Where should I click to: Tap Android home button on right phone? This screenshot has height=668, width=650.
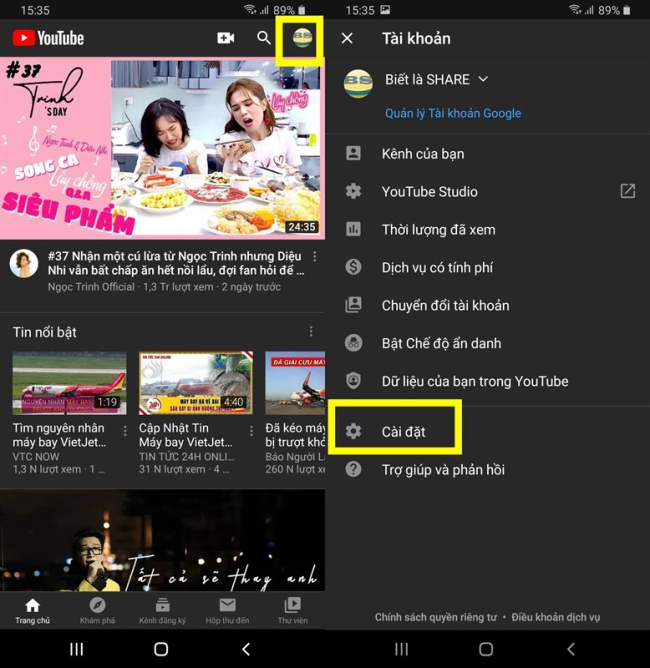click(x=486, y=649)
